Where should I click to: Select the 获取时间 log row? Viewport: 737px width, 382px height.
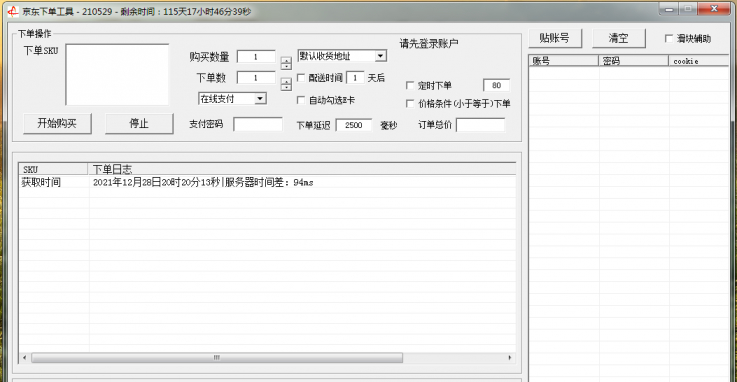pyautogui.click(x=41, y=182)
